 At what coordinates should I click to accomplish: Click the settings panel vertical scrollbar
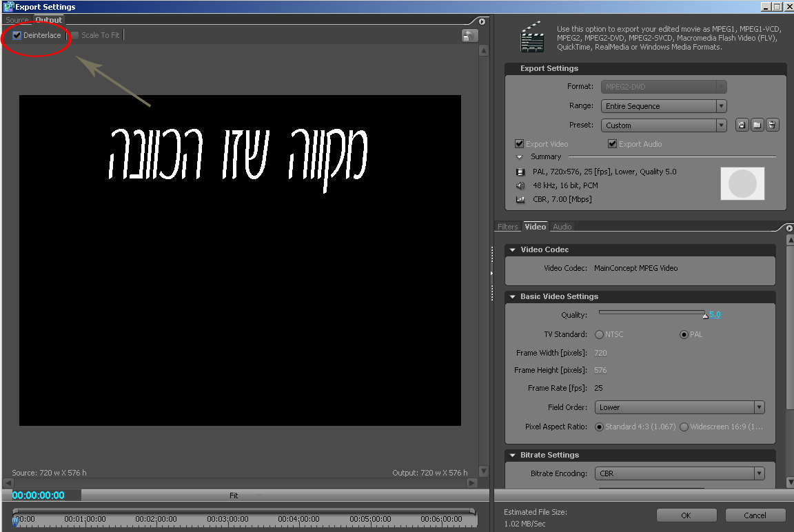[x=790, y=327]
